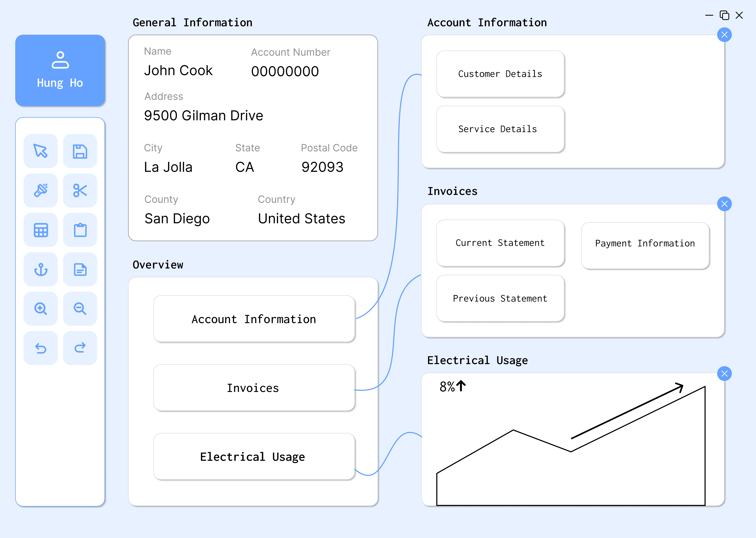Activate the flashlight tool
This screenshot has height=538, width=756.
(40, 190)
